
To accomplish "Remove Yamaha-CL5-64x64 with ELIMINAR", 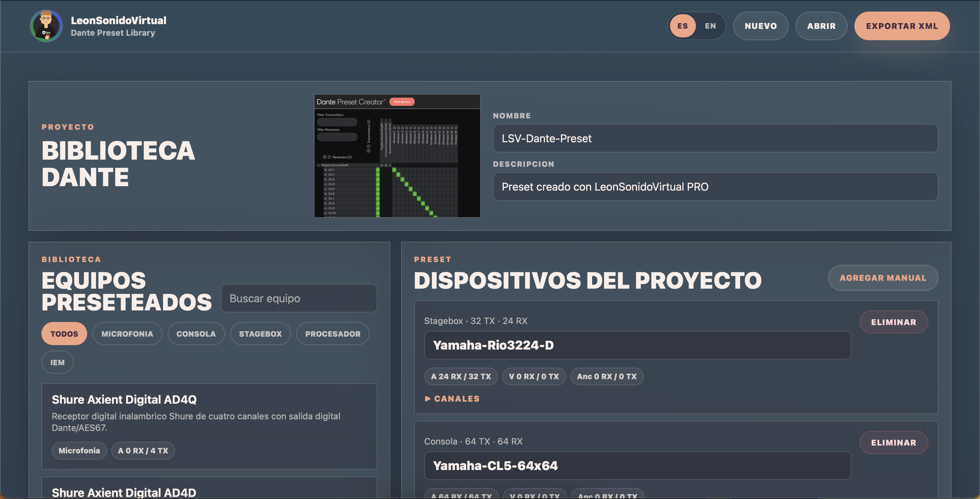I will [893, 442].
